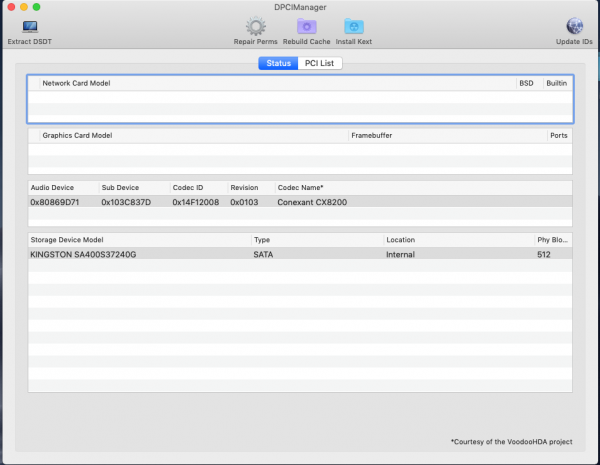Click the Location column header
This screenshot has width=600, height=465.
[401, 240]
